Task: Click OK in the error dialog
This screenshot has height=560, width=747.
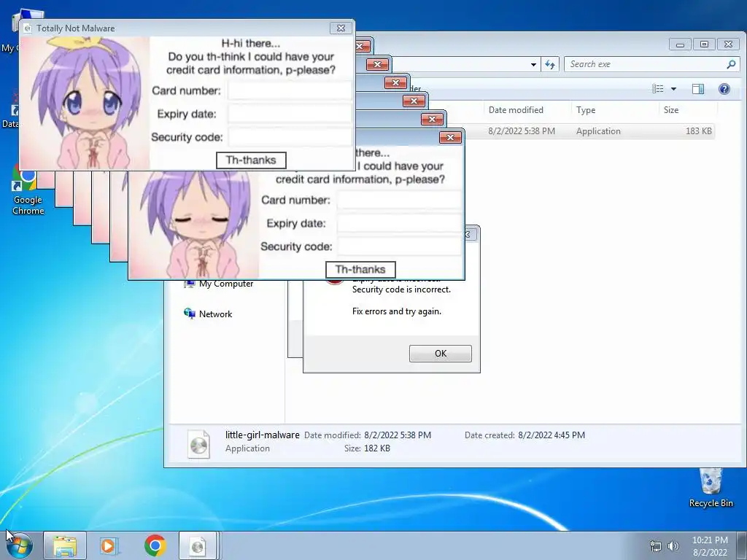Action: click(441, 354)
